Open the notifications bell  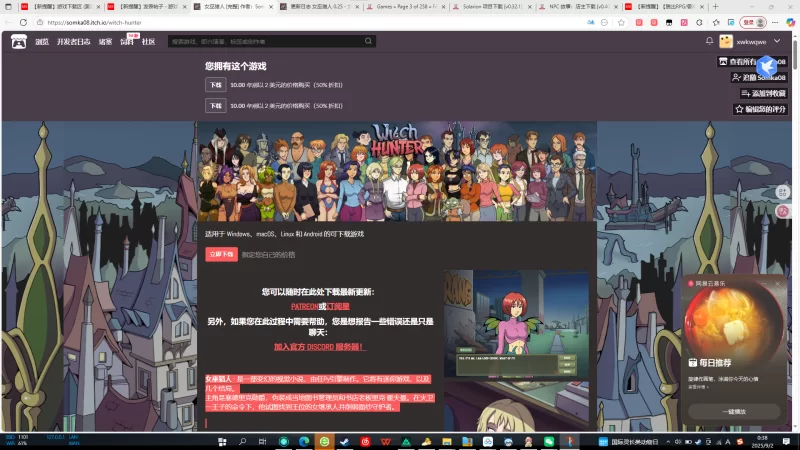tap(709, 41)
